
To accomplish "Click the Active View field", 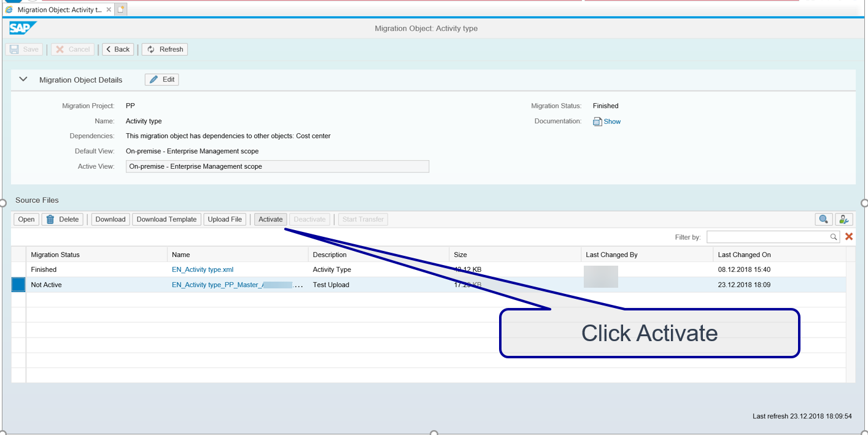I will (x=277, y=166).
